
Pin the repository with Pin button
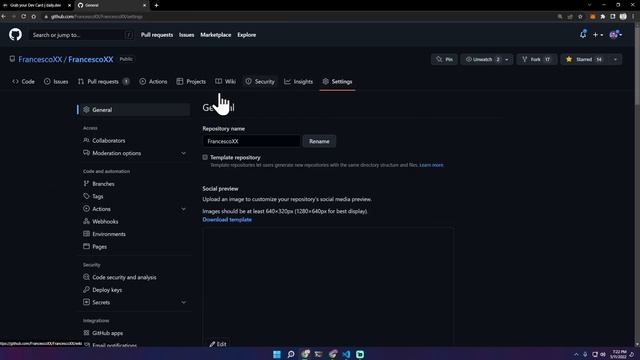[444, 60]
